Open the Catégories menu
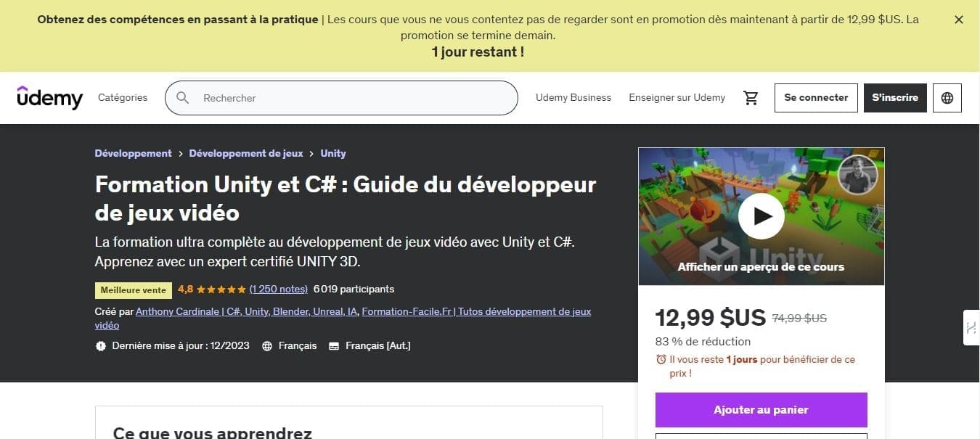Image resolution: width=980 pixels, height=439 pixels. tap(123, 97)
